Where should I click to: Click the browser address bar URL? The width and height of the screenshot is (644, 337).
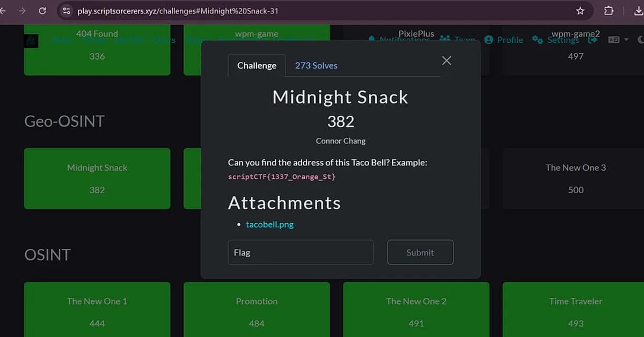pos(178,11)
